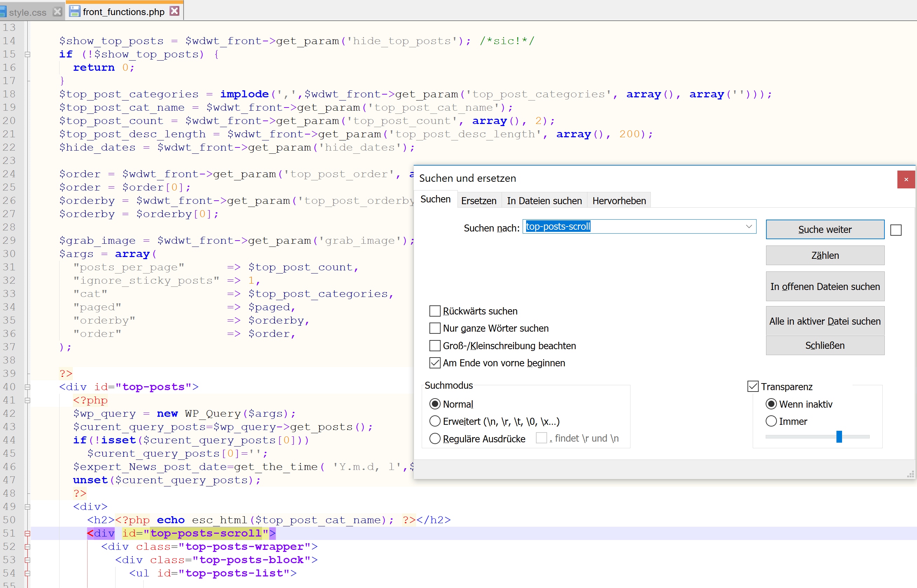Click the id="top-posts" div on line 40
The height and width of the screenshot is (588, 917).
click(129, 387)
